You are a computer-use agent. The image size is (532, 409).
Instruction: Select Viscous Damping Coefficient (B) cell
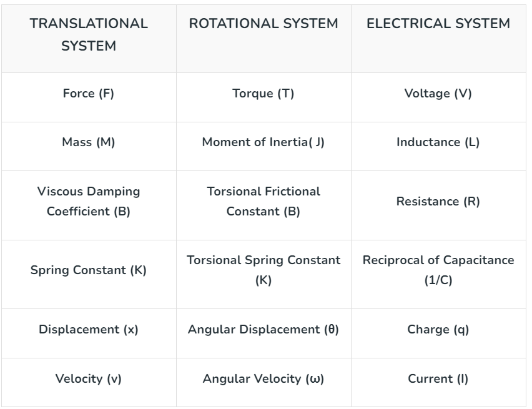(x=89, y=201)
